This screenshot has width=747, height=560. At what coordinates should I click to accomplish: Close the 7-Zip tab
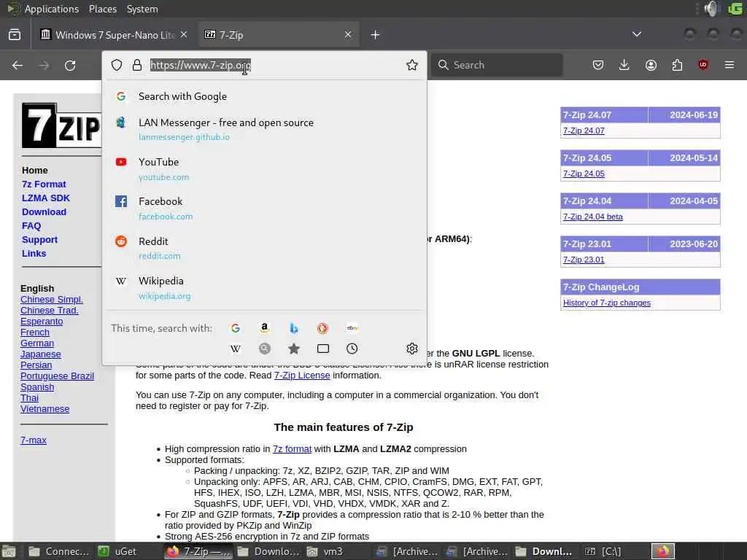click(x=348, y=35)
